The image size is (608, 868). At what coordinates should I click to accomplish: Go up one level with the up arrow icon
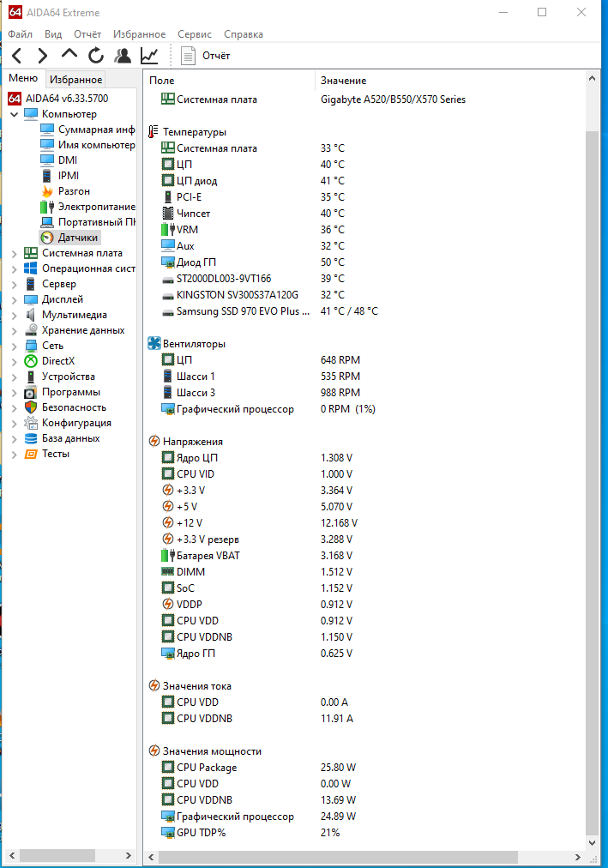click(x=69, y=54)
